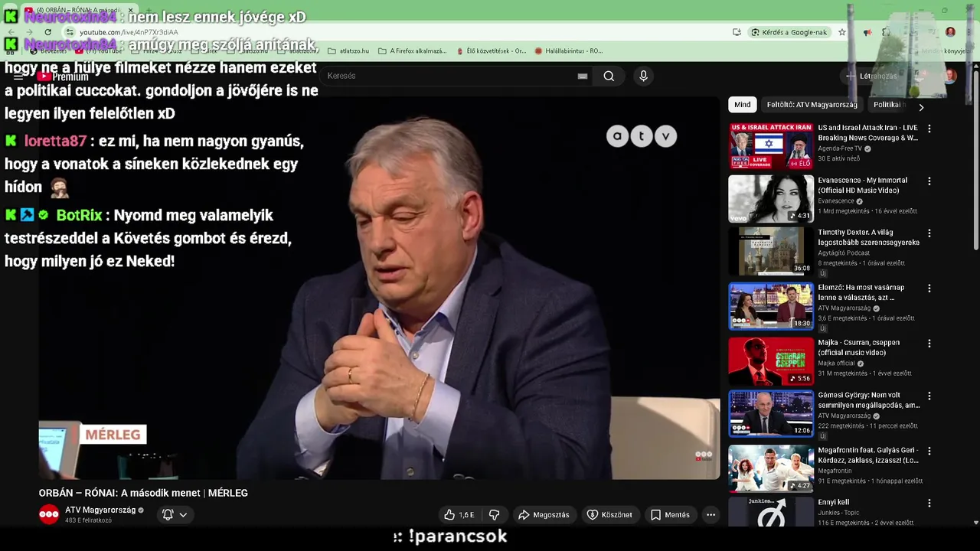The height and width of the screenshot is (551, 980).
Task: Bookmark this page with the star icon
Action: [842, 32]
